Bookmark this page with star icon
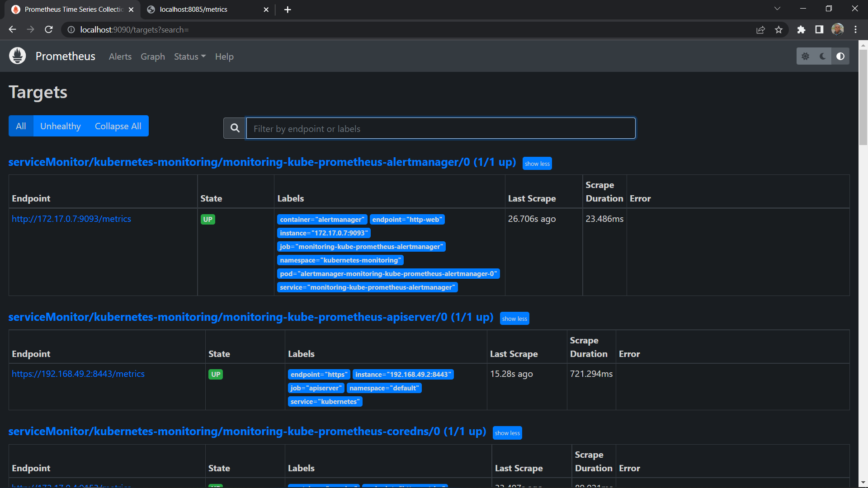This screenshot has height=488, width=868. [778, 30]
